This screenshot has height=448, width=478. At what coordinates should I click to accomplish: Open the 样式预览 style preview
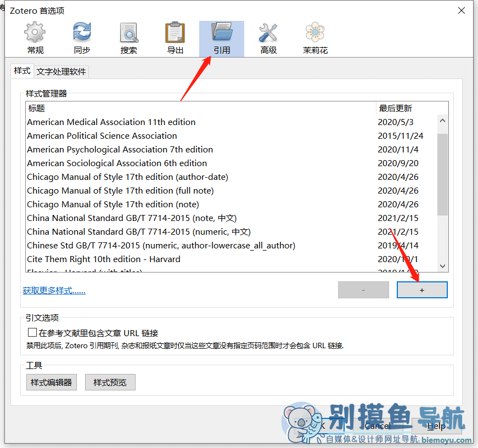[x=110, y=382]
